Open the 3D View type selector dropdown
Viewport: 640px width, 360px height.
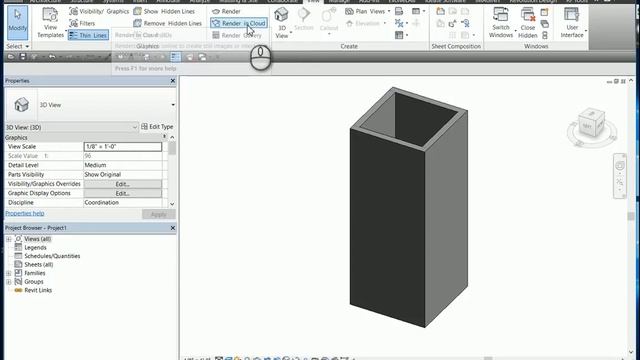pyautogui.click(x=173, y=105)
